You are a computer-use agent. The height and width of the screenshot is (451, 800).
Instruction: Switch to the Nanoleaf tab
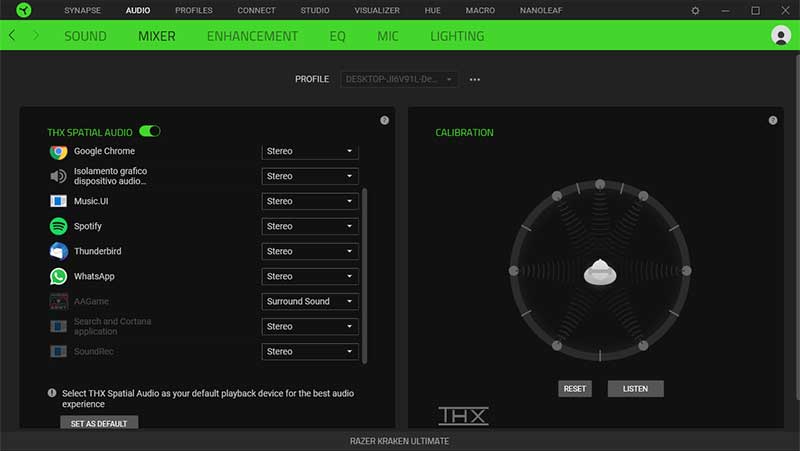pos(541,10)
